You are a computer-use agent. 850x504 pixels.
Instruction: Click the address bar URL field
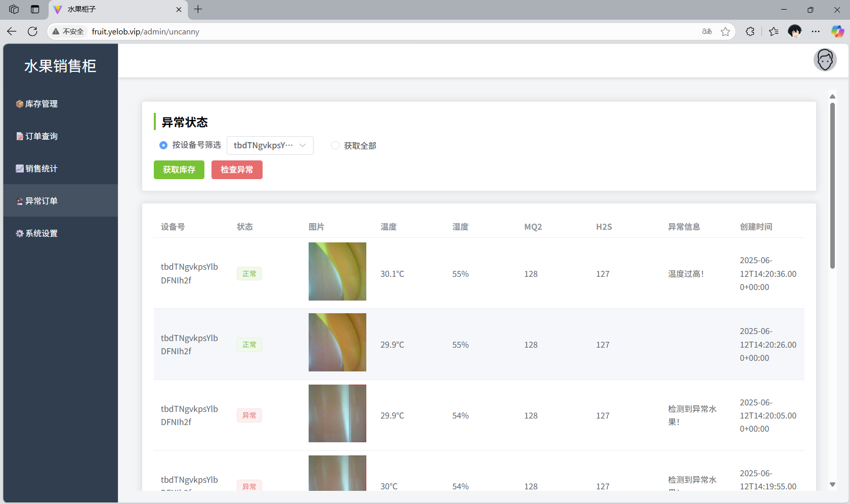(x=354, y=31)
